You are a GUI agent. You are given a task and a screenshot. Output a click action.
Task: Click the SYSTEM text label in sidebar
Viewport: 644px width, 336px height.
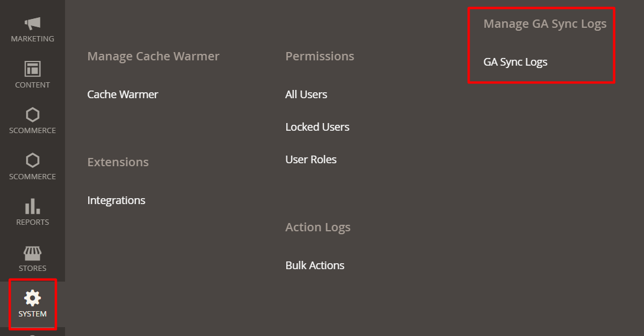pos(33,314)
